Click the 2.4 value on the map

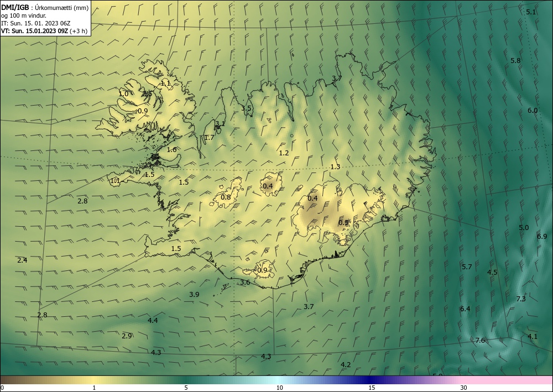click(22, 260)
